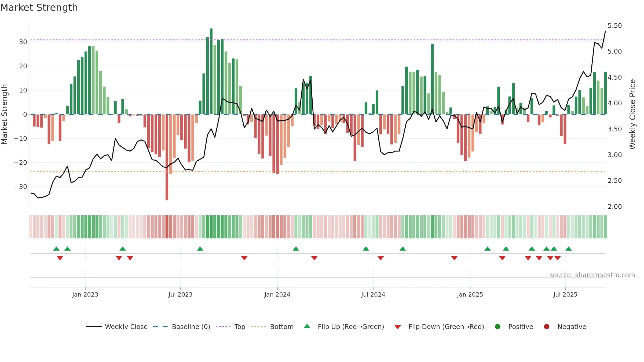
Task: Click the flip-down triangle near Dec 2024
Action: tap(454, 258)
